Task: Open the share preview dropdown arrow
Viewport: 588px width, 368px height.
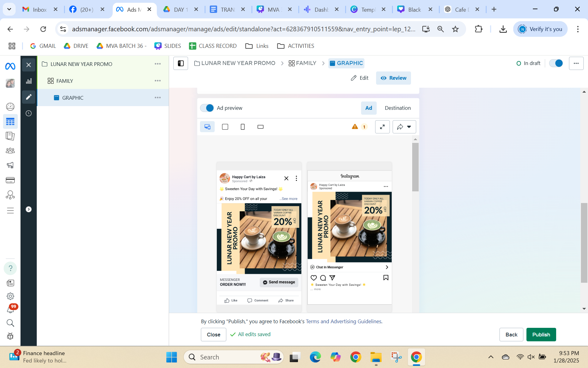Action: pyautogui.click(x=409, y=127)
